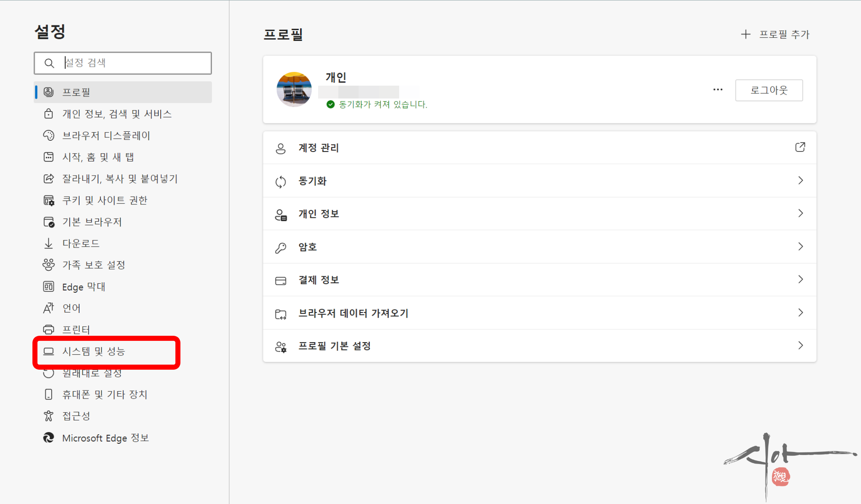The height and width of the screenshot is (504, 861).
Task: Expand the 결제 정보 row chevron
Action: click(800, 279)
